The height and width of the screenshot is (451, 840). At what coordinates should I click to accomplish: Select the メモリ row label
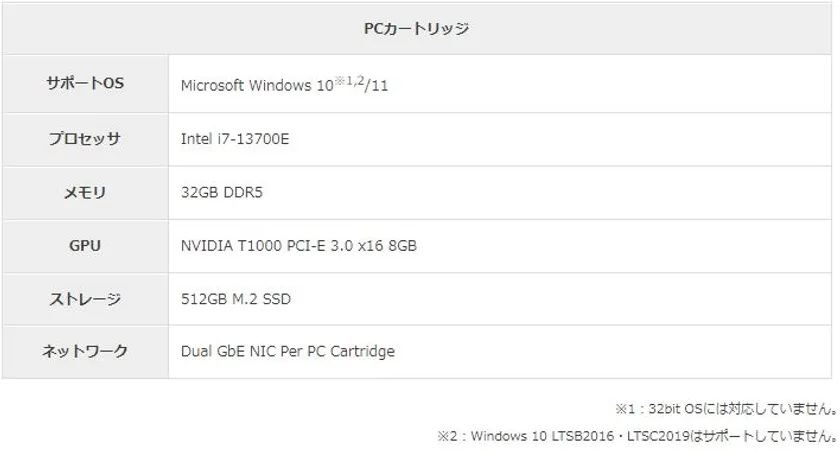pyautogui.click(x=85, y=193)
